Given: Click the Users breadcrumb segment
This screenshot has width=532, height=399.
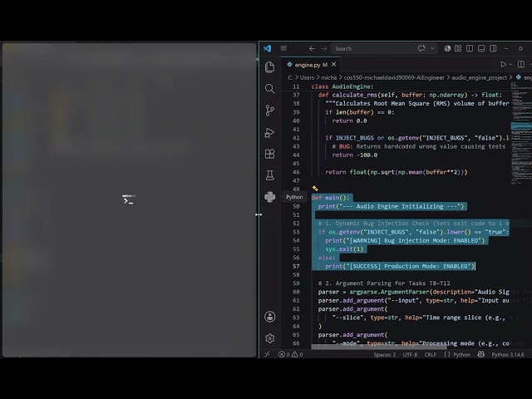Looking at the screenshot, I should tap(307, 77).
